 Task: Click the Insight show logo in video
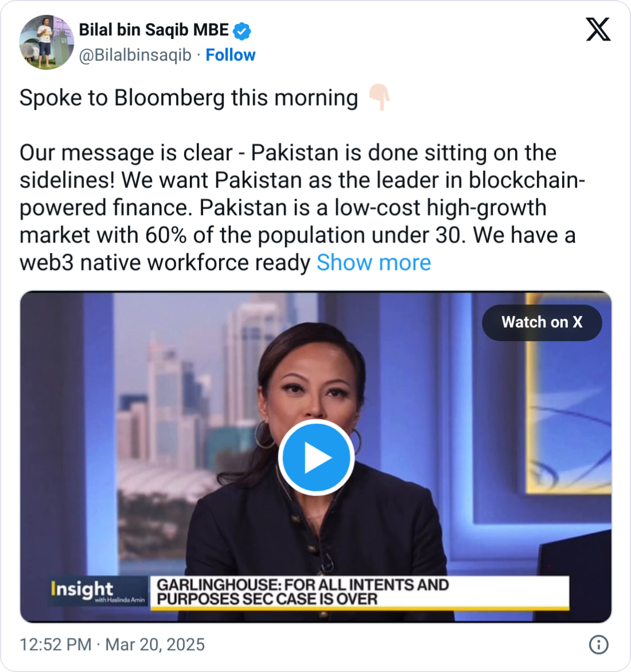tap(82, 588)
